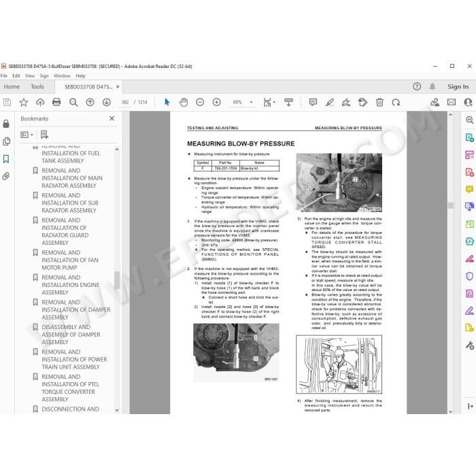Go to next page with down arrow
The image size is (476, 476).
(107, 102)
